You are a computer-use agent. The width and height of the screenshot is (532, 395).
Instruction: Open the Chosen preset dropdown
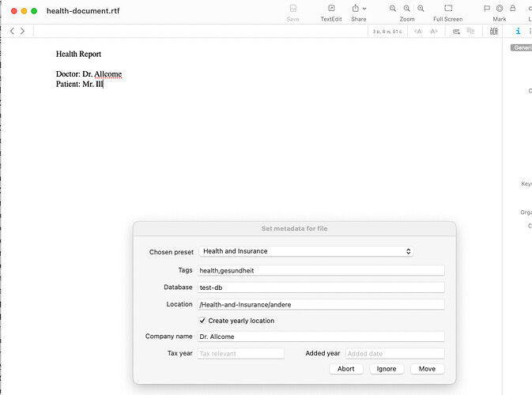305,251
